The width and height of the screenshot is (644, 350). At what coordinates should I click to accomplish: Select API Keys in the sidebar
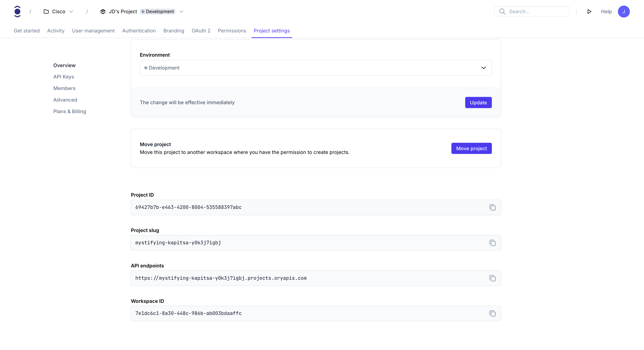coord(64,77)
